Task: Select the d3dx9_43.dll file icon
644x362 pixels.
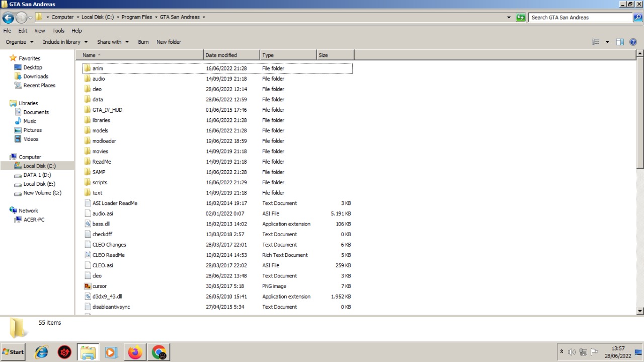Action: click(88, 297)
